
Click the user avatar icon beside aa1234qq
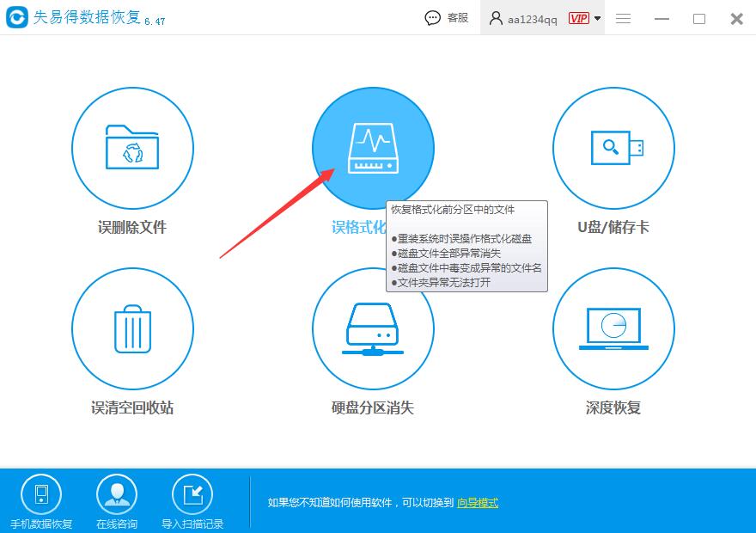pos(495,17)
